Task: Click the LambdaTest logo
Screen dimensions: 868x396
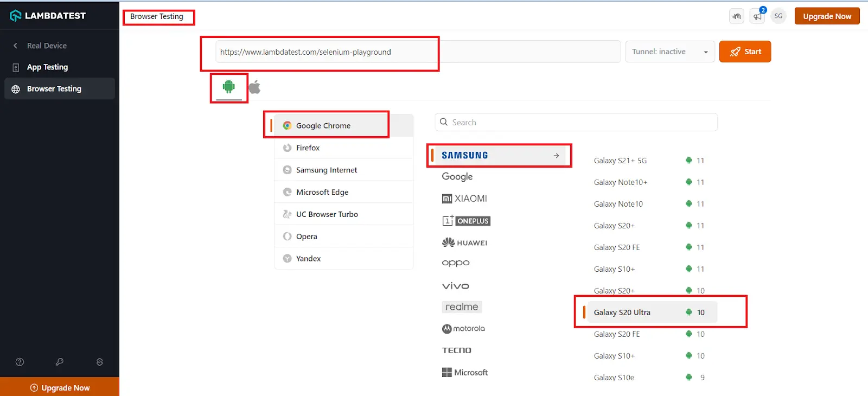Action: click(x=48, y=16)
